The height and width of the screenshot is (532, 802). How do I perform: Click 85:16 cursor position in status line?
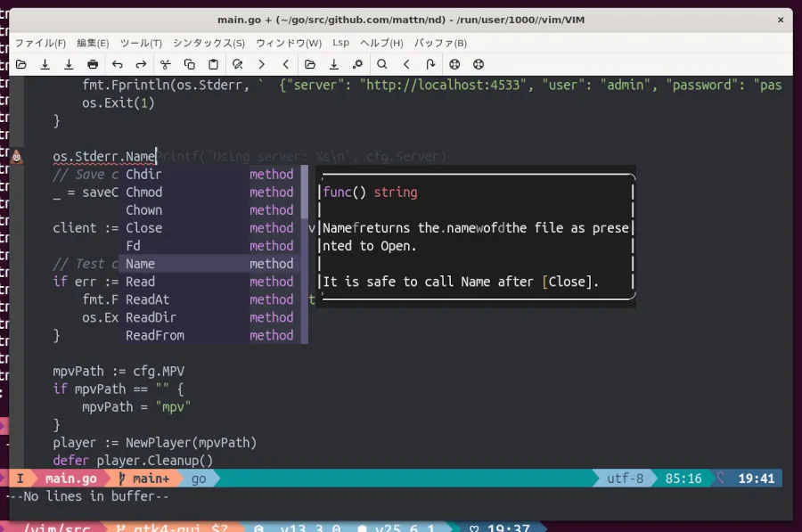tap(683, 479)
